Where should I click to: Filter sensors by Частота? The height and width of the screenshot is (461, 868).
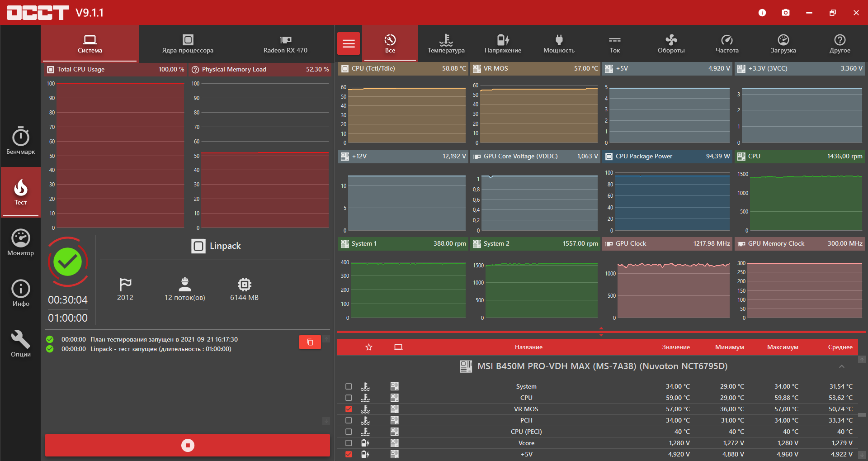727,43
